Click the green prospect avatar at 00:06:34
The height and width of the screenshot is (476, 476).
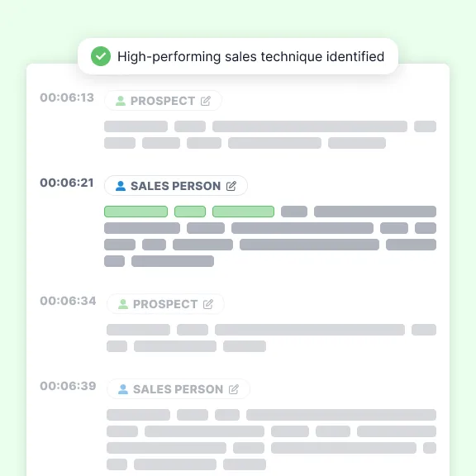[x=123, y=304]
